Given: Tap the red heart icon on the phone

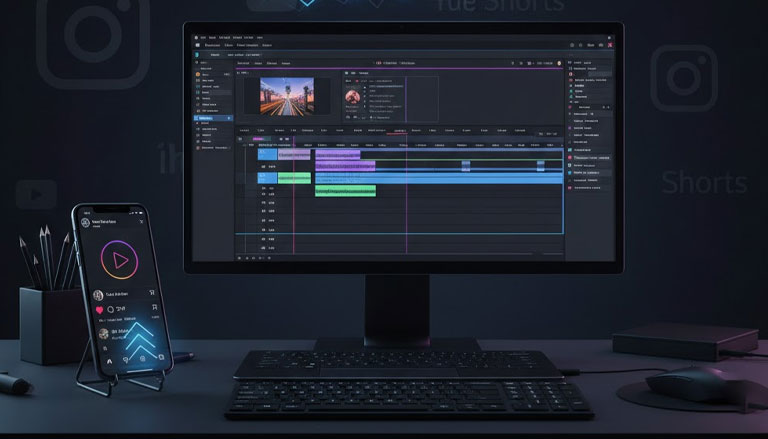Looking at the screenshot, I should pyautogui.click(x=99, y=310).
